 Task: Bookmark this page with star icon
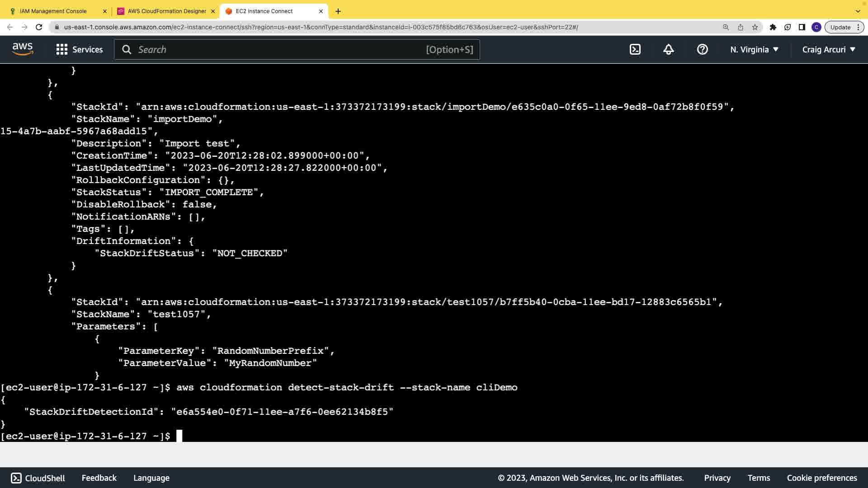click(755, 27)
